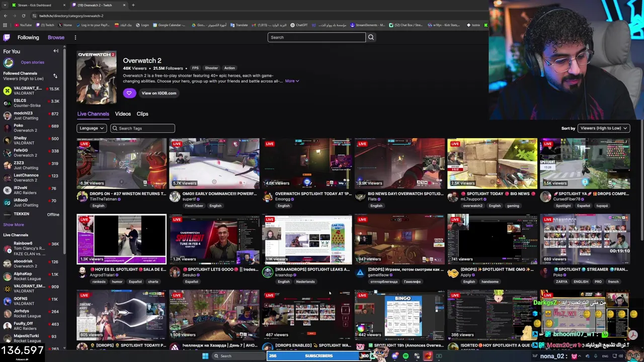Viewport: 644px width, 362px height.
Task: Open the Sort by Viewers dropdown
Action: (x=604, y=128)
